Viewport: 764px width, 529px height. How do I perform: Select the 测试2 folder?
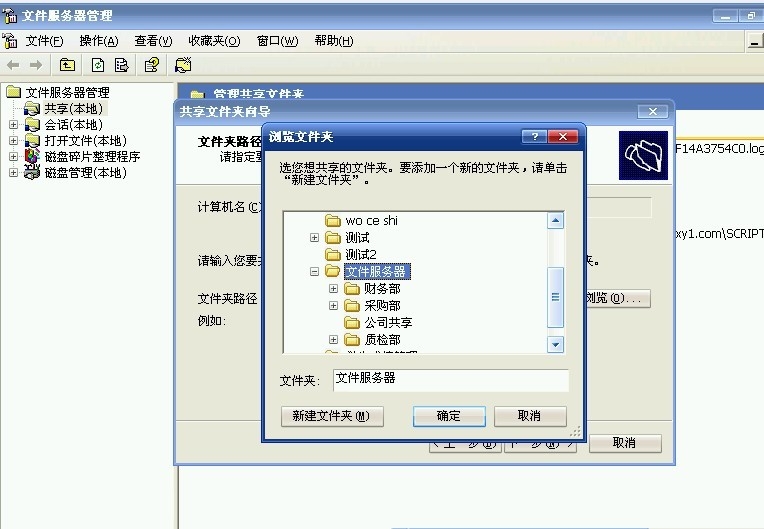coord(361,255)
